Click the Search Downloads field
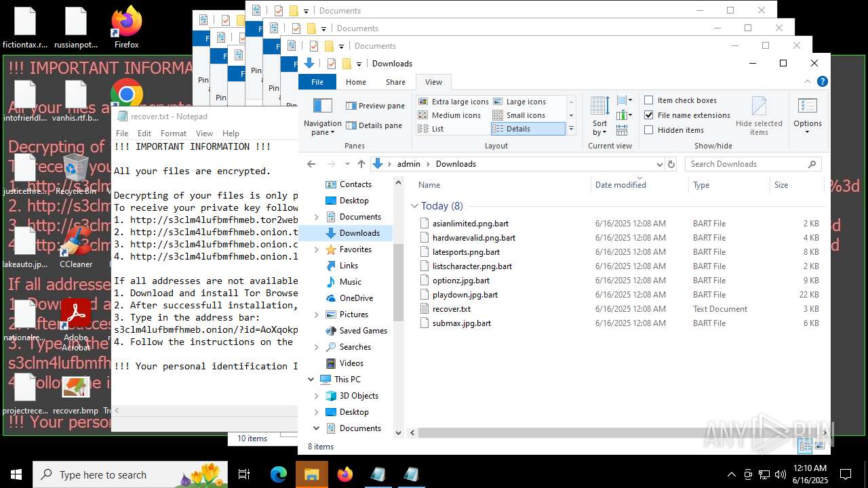The width and height of the screenshot is (868, 488). pyautogui.click(x=752, y=164)
